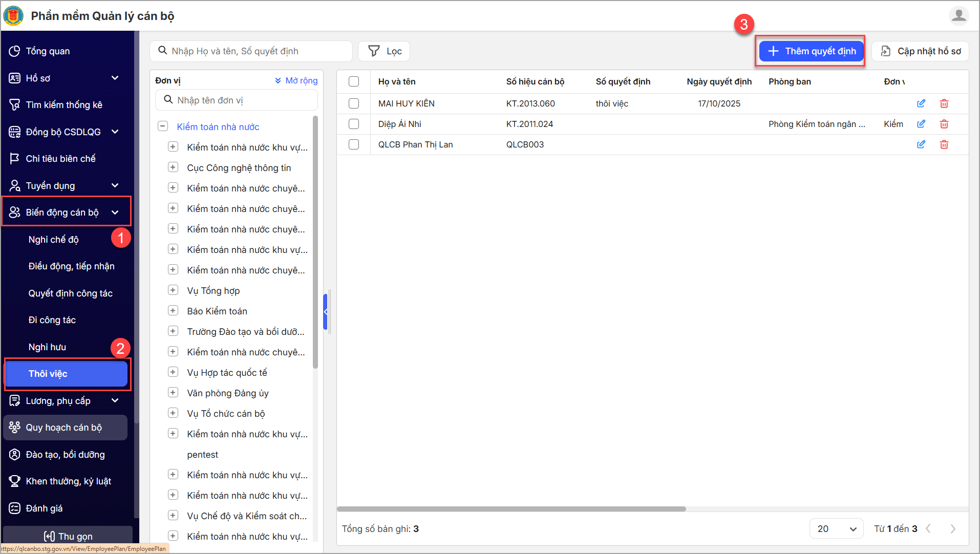Click the Cập nhật hồ sơ button
980x554 pixels.
point(920,51)
